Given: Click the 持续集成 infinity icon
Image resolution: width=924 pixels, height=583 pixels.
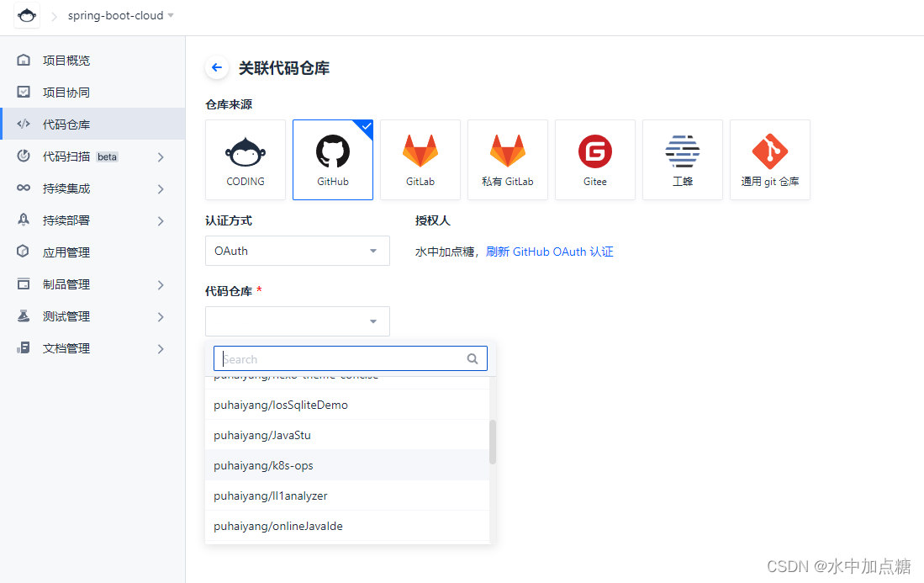Looking at the screenshot, I should (x=24, y=188).
